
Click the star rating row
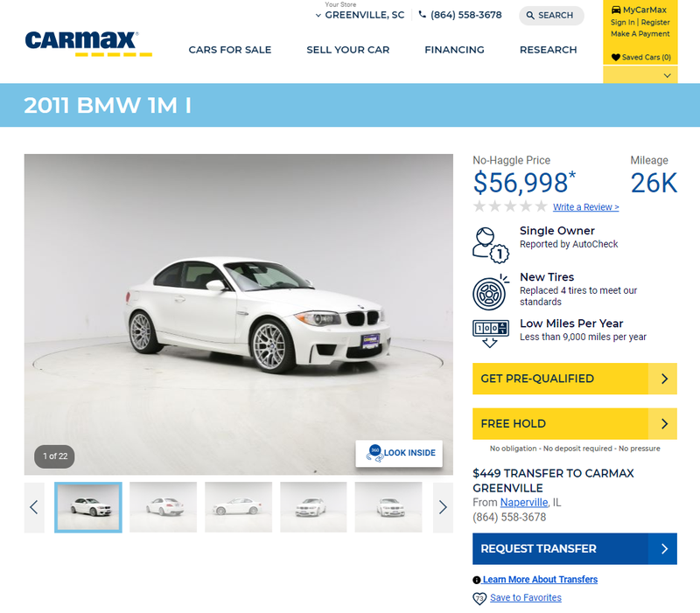(510, 206)
